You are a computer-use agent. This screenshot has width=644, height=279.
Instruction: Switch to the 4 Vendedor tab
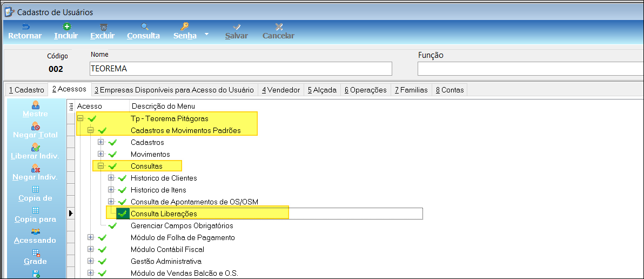click(x=281, y=90)
